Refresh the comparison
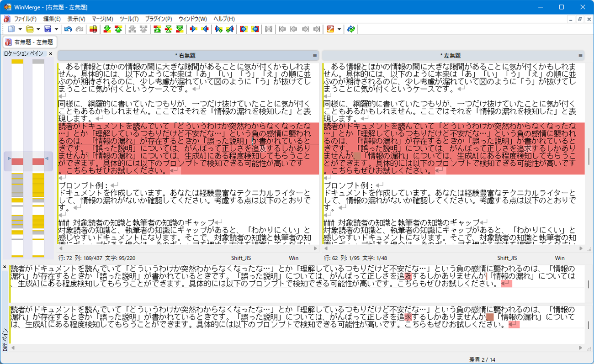This screenshot has height=364, width=594. coord(351,29)
